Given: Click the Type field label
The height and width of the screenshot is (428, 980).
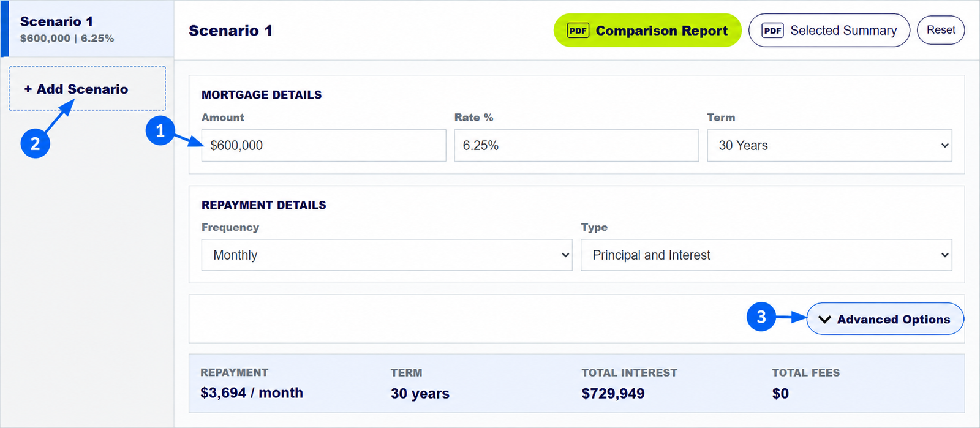Looking at the screenshot, I should 594,227.
